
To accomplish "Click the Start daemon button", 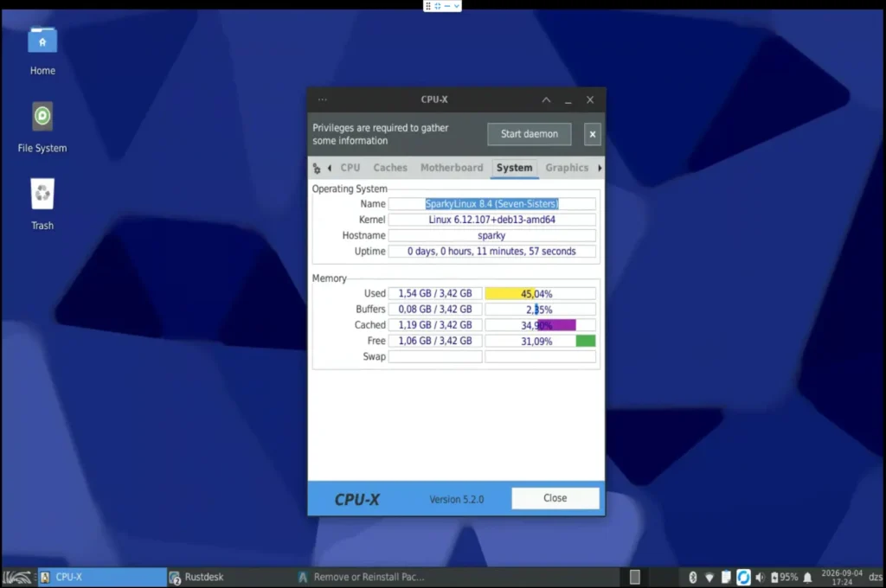I will tap(529, 134).
